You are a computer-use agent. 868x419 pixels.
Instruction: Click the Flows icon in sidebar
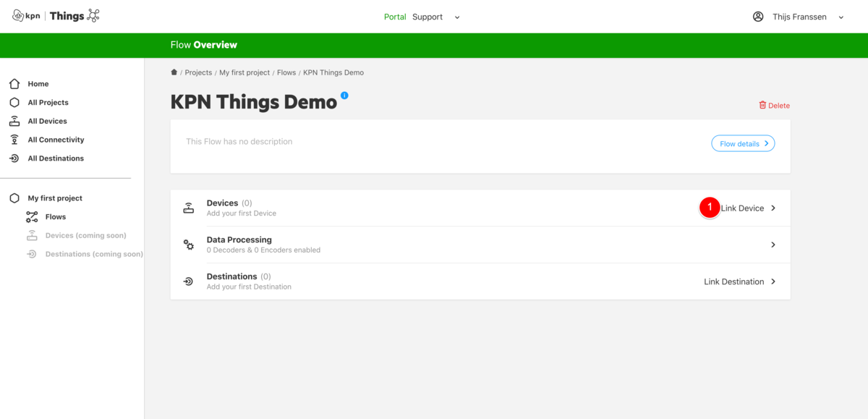[32, 217]
